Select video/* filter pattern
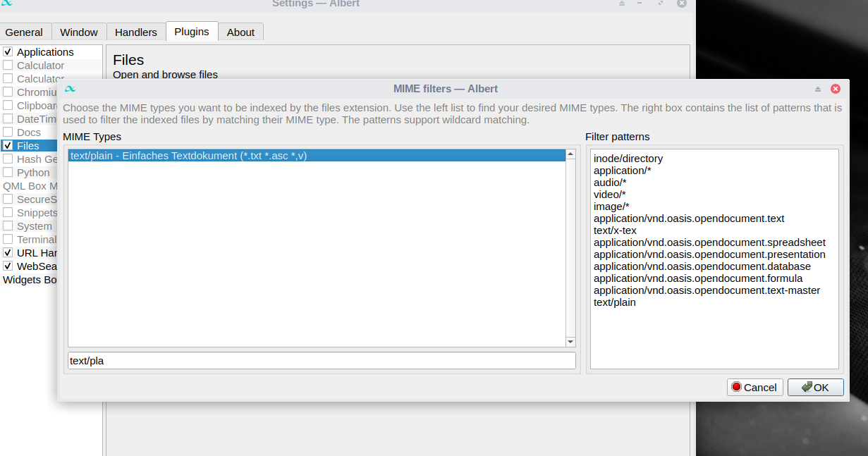Image resolution: width=868 pixels, height=456 pixels. coord(610,195)
